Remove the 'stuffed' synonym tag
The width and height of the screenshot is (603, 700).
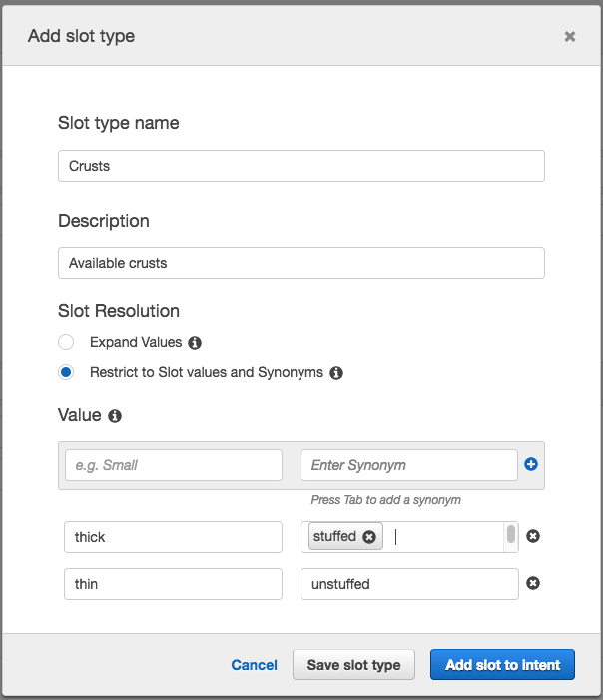tap(369, 537)
